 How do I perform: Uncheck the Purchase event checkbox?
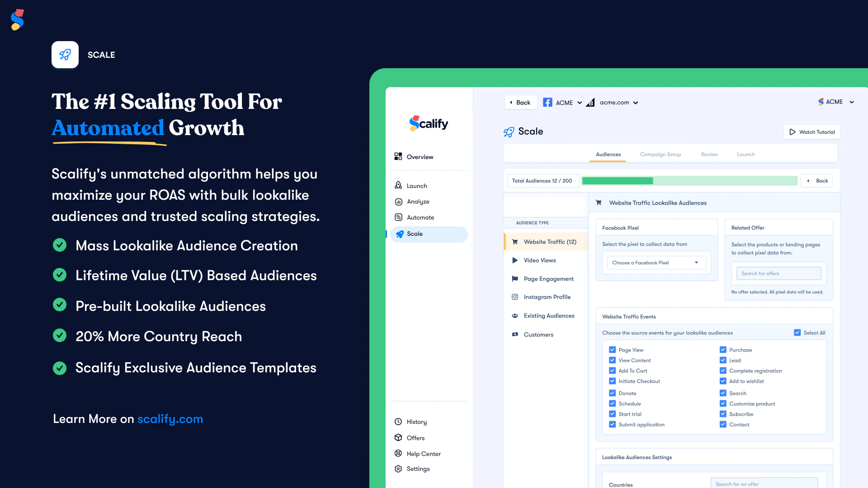click(x=723, y=349)
